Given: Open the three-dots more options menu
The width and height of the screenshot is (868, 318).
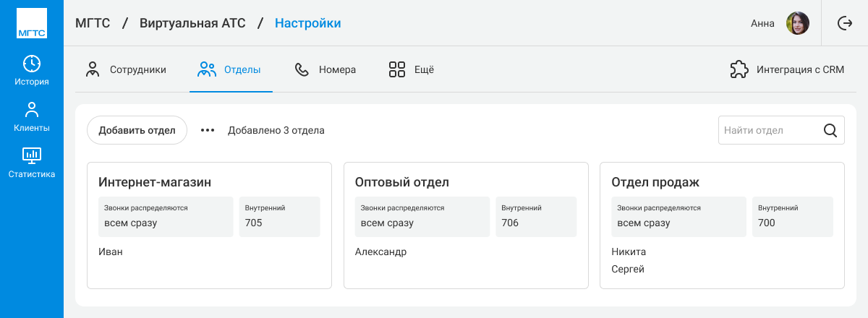Looking at the screenshot, I should tap(208, 131).
